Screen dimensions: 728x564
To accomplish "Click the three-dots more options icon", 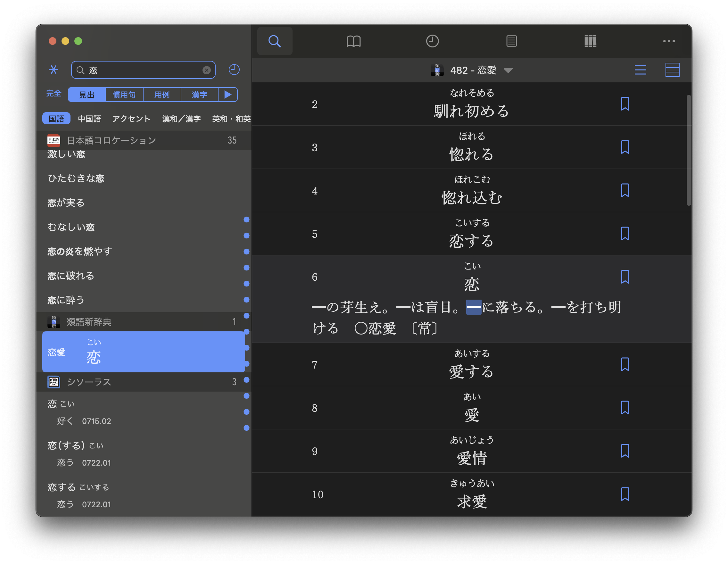I will tap(669, 41).
